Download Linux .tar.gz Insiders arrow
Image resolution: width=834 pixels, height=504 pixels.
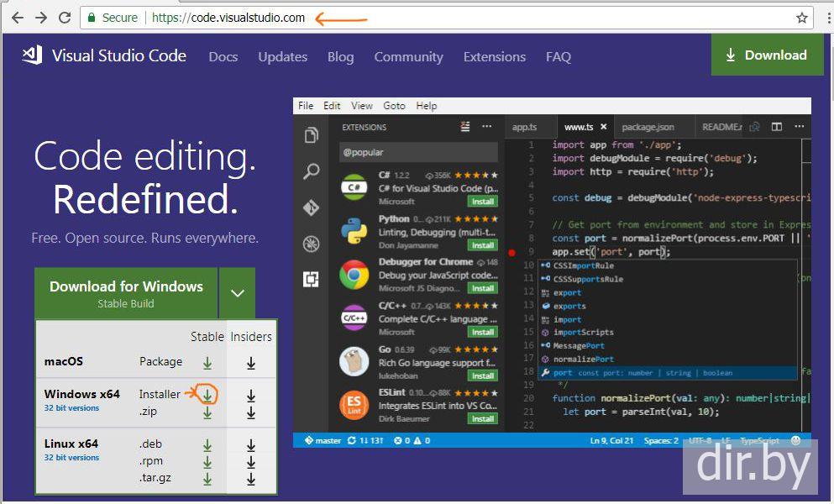coord(251,479)
